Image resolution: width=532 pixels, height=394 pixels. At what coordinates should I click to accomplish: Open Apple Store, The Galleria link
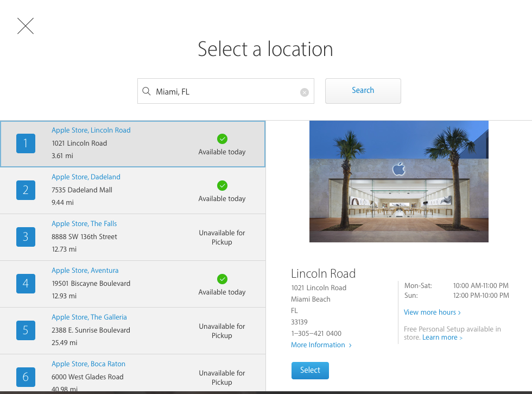click(89, 317)
